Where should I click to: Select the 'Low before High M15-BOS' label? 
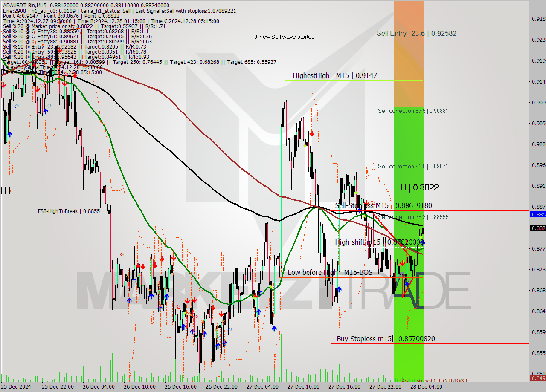[330, 272]
